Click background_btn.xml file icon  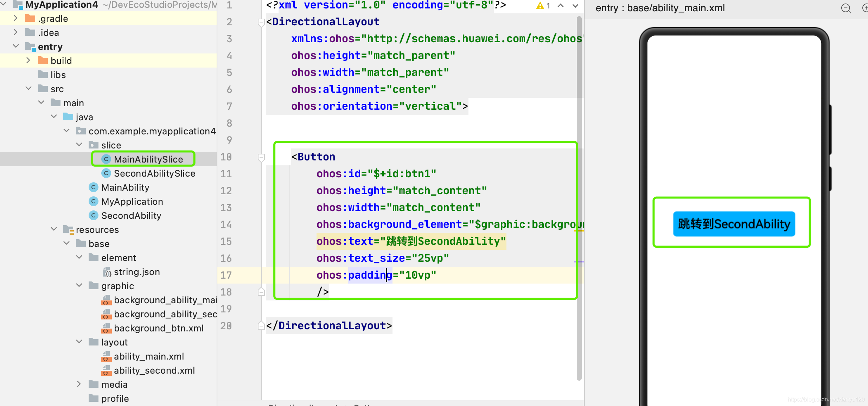[x=106, y=328]
